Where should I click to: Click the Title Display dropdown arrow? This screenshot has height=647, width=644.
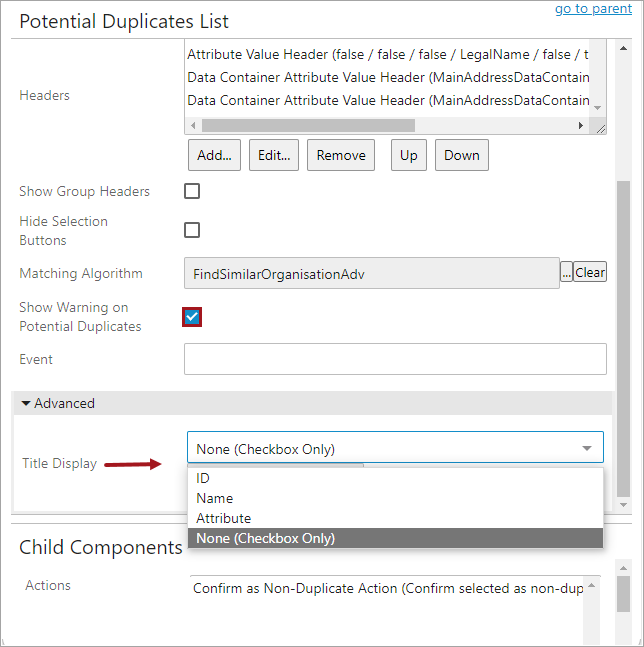(587, 449)
